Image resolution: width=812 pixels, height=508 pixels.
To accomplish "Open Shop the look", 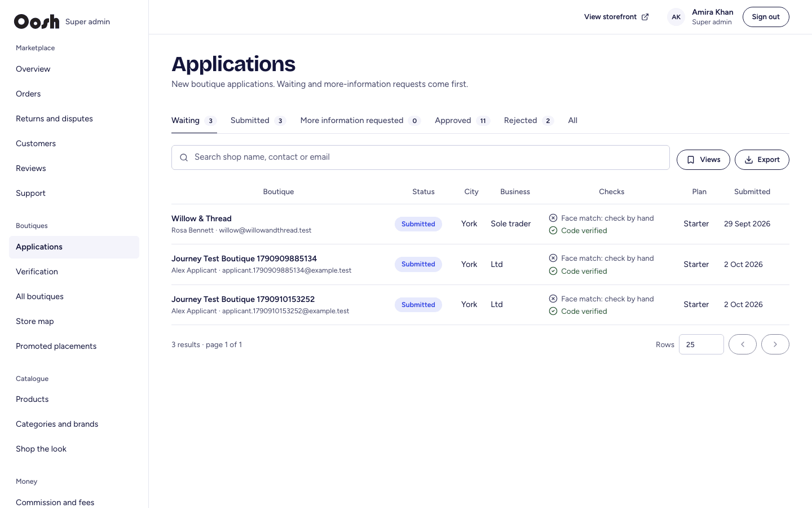I will click(x=74, y=449).
